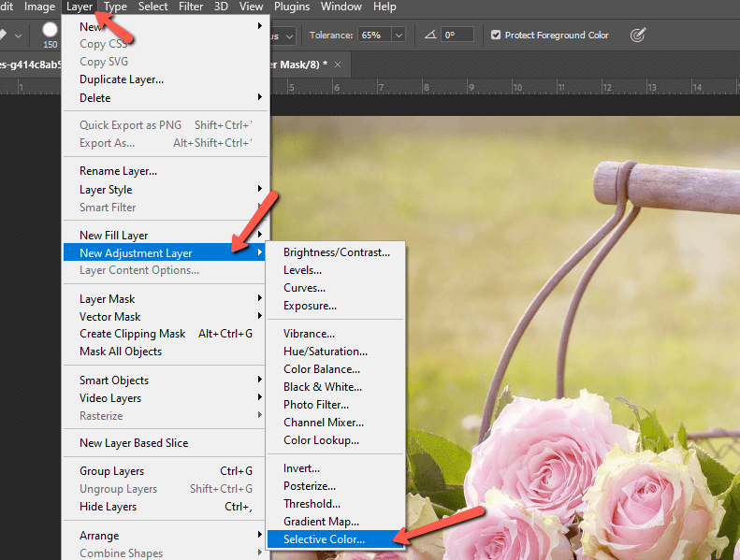The width and height of the screenshot is (740, 560).
Task: Choose Mask All Objects
Action: click(x=166, y=352)
